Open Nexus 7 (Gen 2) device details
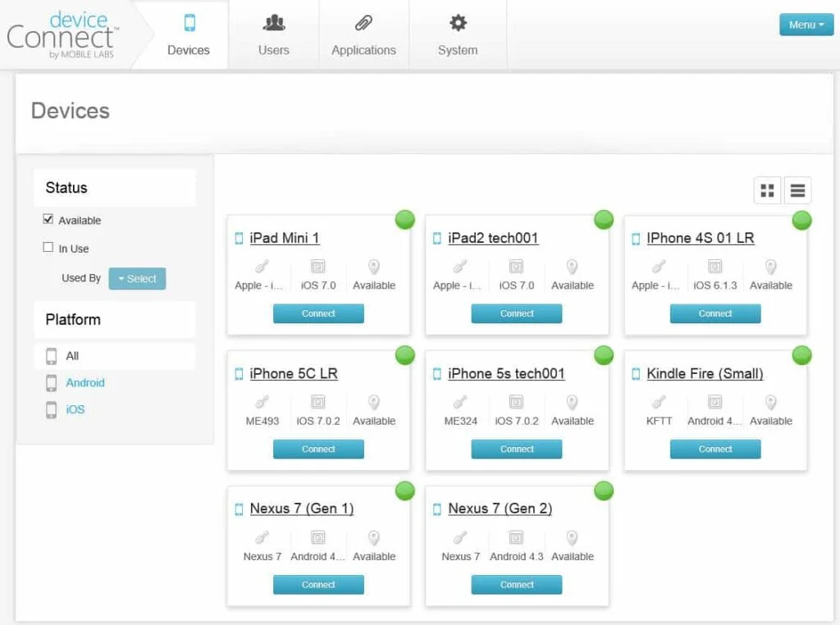This screenshot has height=625, width=840. 500,509
